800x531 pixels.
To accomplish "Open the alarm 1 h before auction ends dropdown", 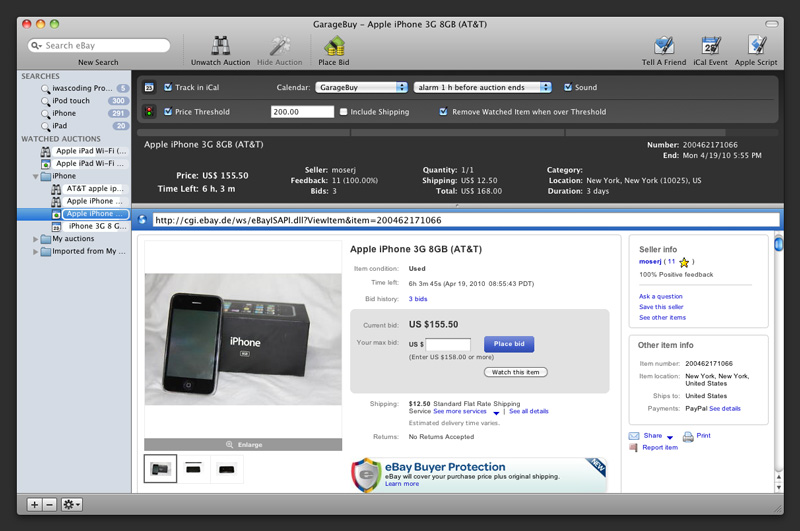I will tap(483, 87).
